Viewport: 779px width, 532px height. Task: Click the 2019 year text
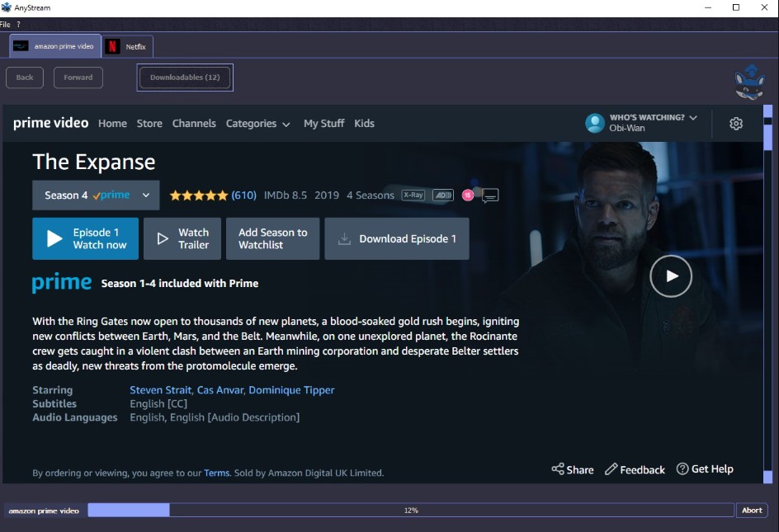327,195
